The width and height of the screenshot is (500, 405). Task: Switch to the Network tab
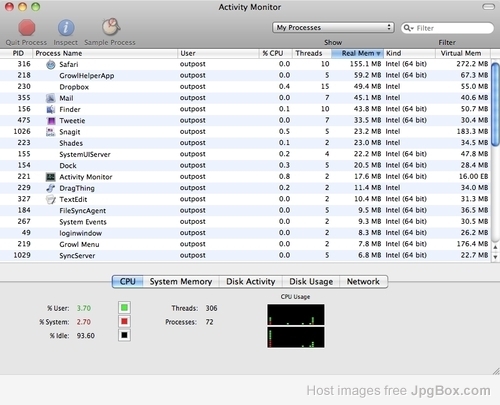click(x=363, y=282)
